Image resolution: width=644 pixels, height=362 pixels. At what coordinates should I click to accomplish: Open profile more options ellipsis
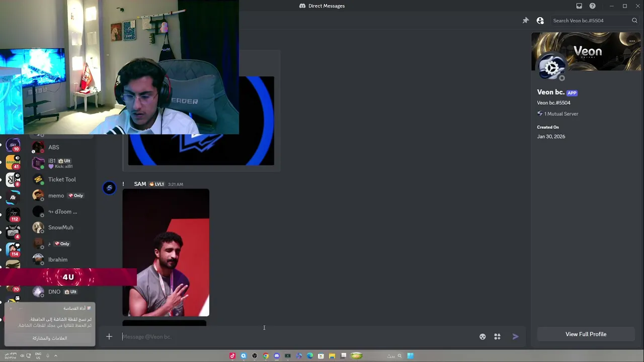click(632, 41)
